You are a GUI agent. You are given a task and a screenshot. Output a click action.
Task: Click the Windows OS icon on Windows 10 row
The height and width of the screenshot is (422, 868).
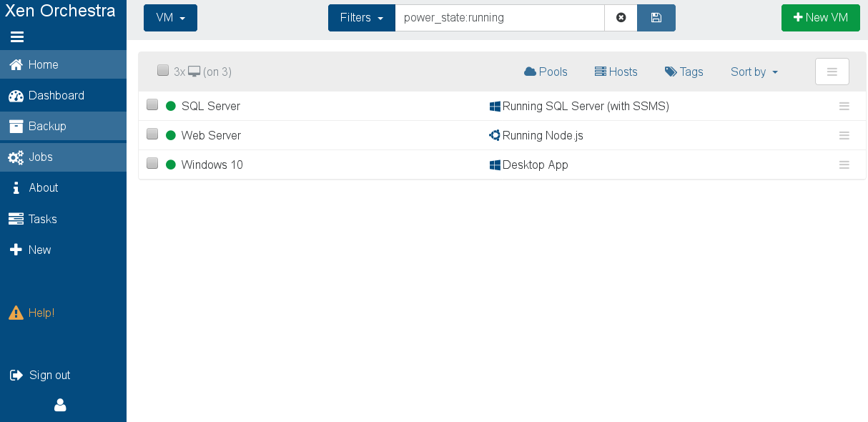pyautogui.click(x=495, y=165)
